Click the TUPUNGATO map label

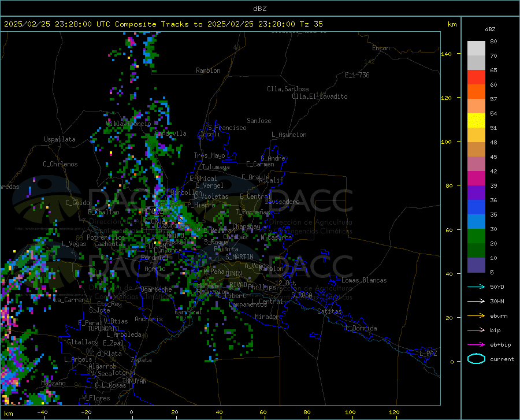[103, 329]
